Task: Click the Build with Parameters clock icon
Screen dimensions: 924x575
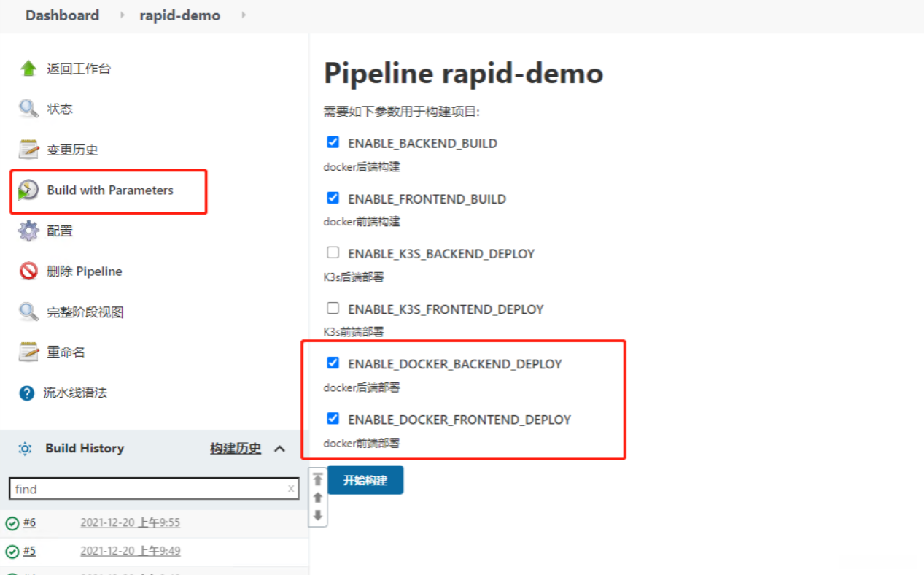Action: point(28,190)
